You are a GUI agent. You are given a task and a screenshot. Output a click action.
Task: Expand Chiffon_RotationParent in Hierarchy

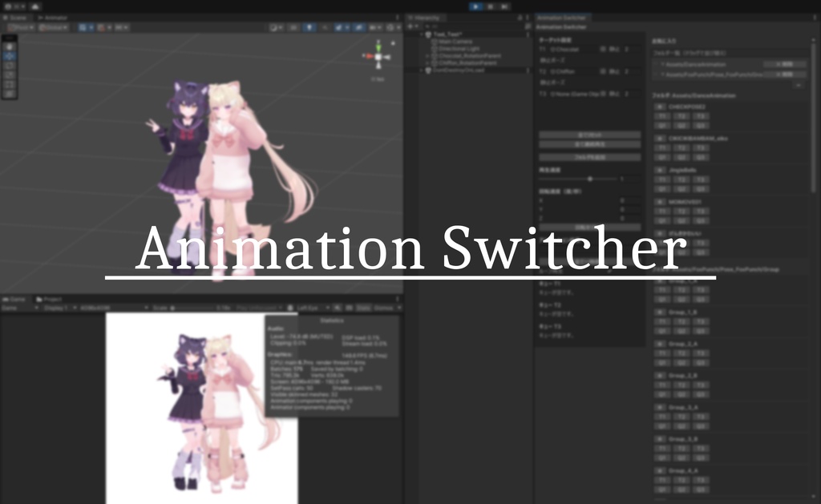point(428,62)
